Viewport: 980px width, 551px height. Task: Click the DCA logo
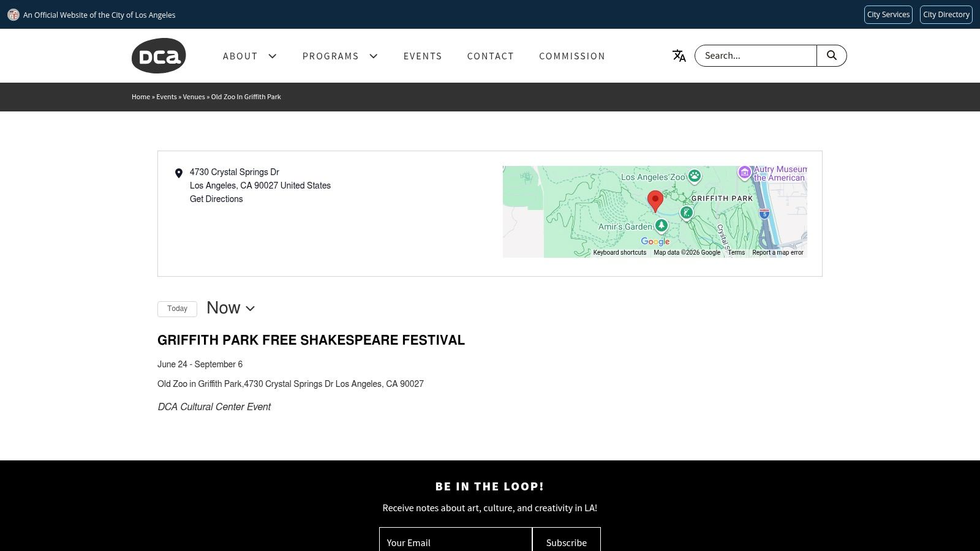pyautogui.click(x=159, y=56)
